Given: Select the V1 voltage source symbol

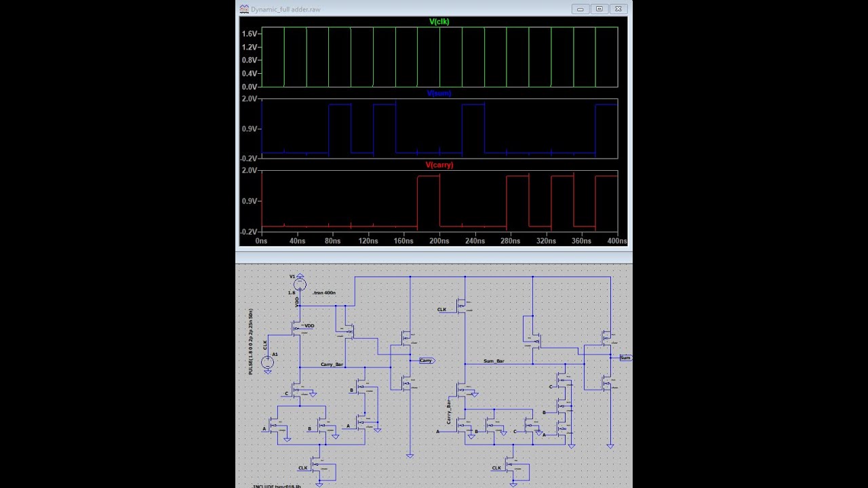Looking at the screenshot, I should (x=300, y=285).
